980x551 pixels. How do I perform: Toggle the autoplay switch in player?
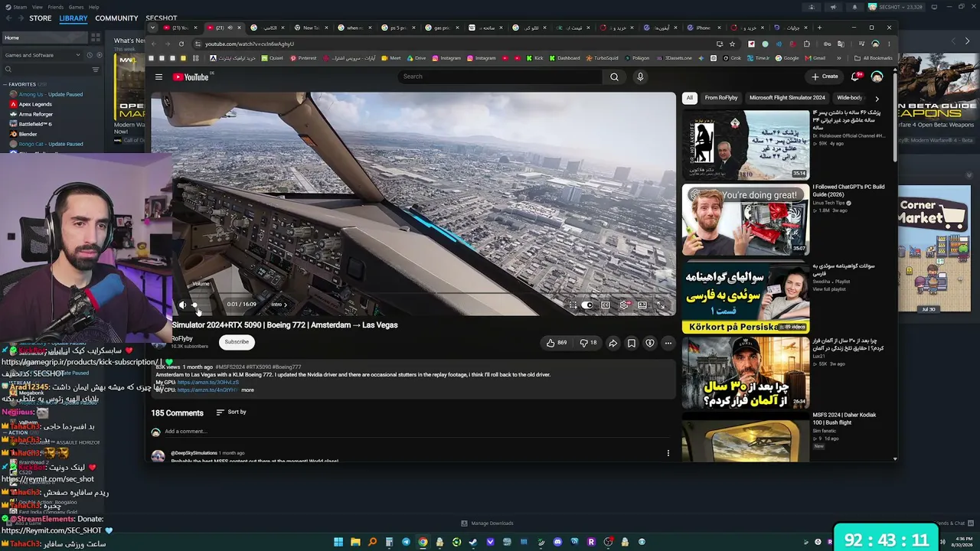coord(587,305)
